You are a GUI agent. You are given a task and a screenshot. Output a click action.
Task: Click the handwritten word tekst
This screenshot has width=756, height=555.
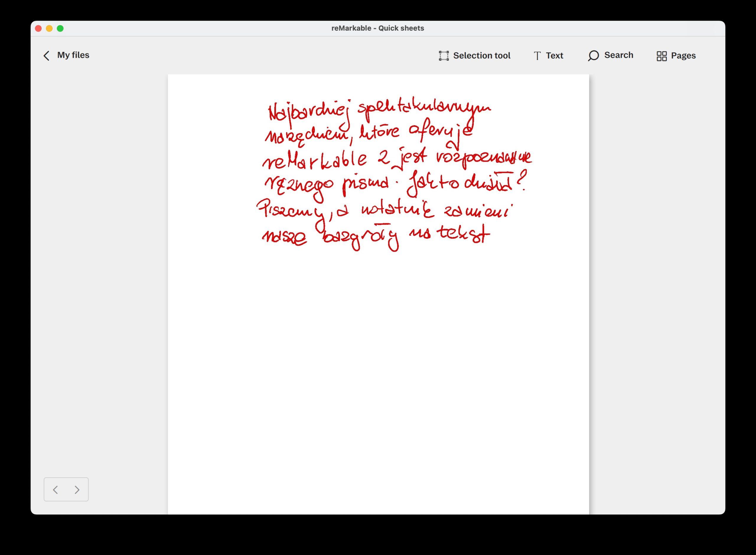[463, 234]
